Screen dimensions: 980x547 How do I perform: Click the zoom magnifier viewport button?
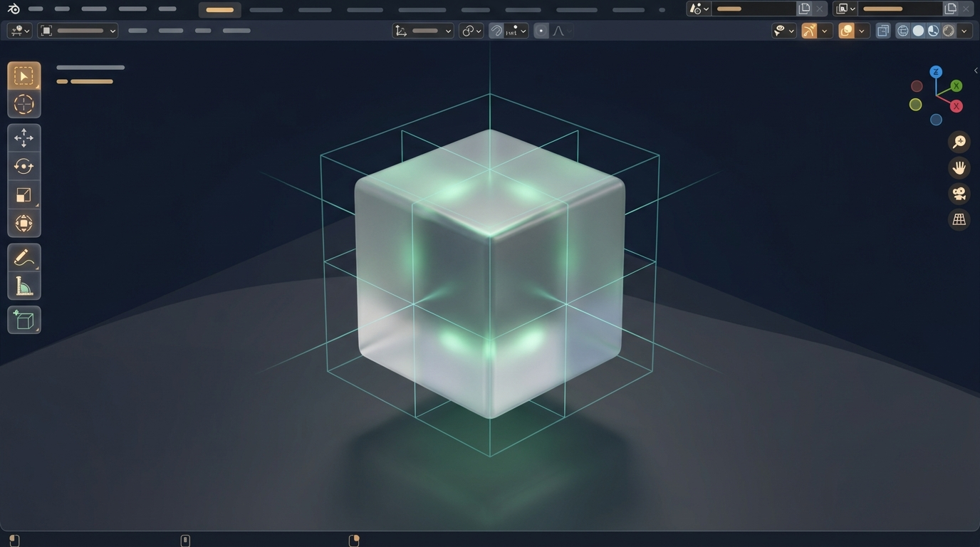959,142
